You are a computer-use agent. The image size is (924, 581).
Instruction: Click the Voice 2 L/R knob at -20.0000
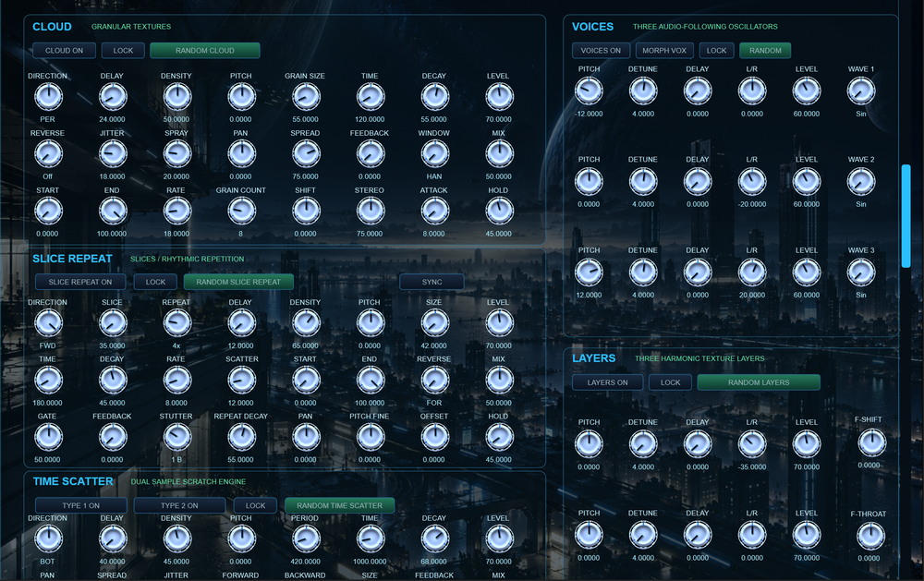[x=752, y=182]
